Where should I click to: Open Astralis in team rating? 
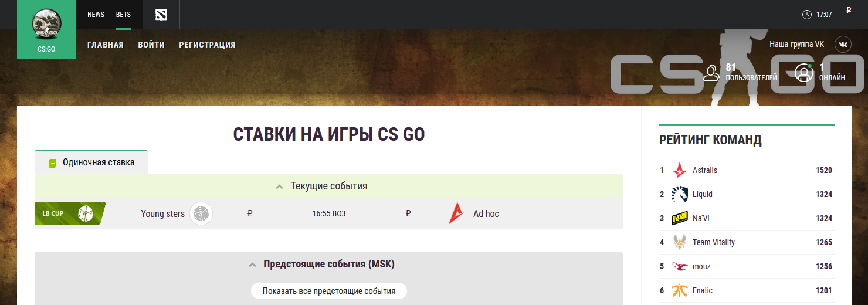click(705, 170)
